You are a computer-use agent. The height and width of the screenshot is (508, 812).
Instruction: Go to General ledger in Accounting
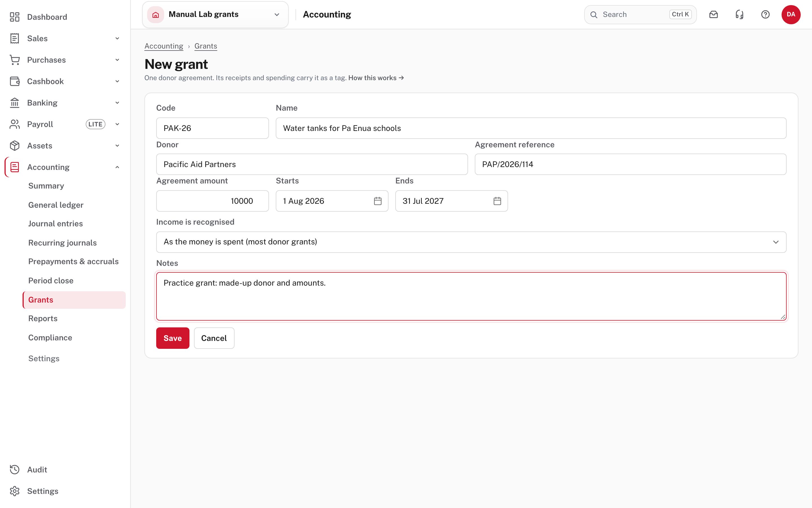click(x=56, y=205)
